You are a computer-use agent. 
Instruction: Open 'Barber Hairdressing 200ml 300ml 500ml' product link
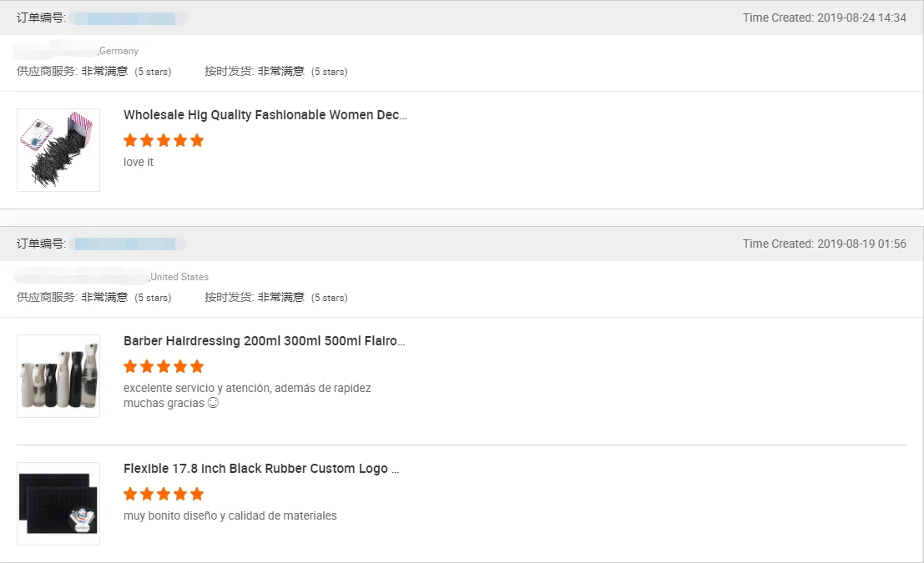pos(264,341)
